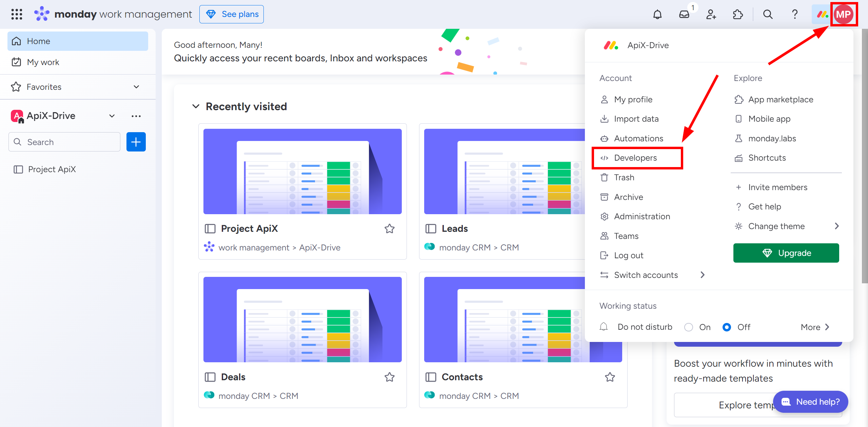Image resolution: width=868 pixels, height=427 pixels.
Task: Click the blue plus add button
Action: (x=136, y=142)
